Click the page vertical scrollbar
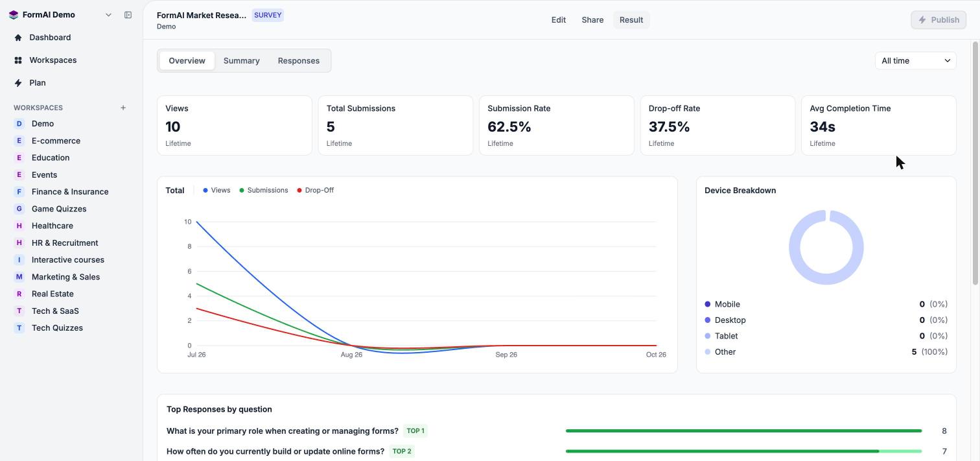The height and width of the screenshot is (461, 980). pyautogui.click(x=975, y=162)
